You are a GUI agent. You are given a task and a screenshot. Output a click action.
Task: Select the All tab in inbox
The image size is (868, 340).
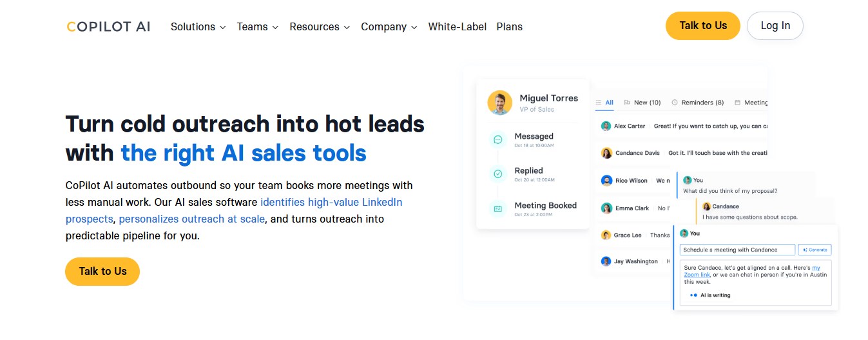point(604,103)
